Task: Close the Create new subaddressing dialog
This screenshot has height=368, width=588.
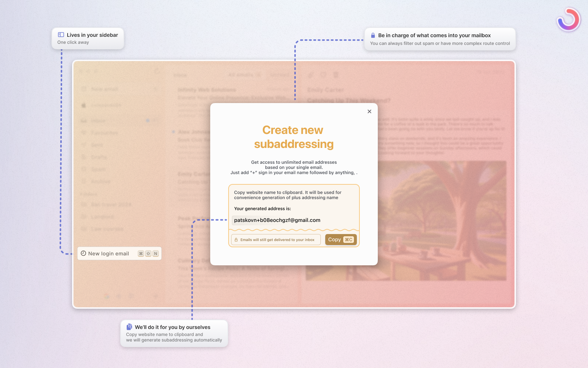Action: click(x=369, y=112)
